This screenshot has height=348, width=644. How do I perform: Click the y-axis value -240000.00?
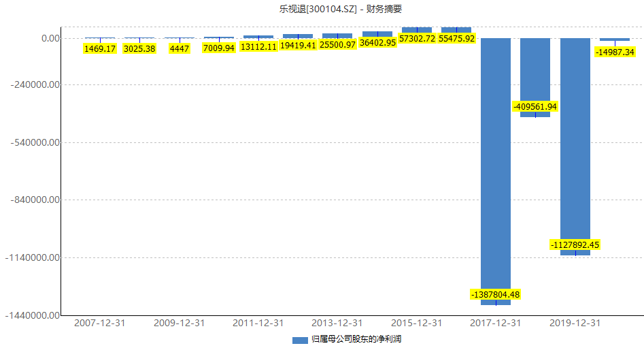pos(35,84)
